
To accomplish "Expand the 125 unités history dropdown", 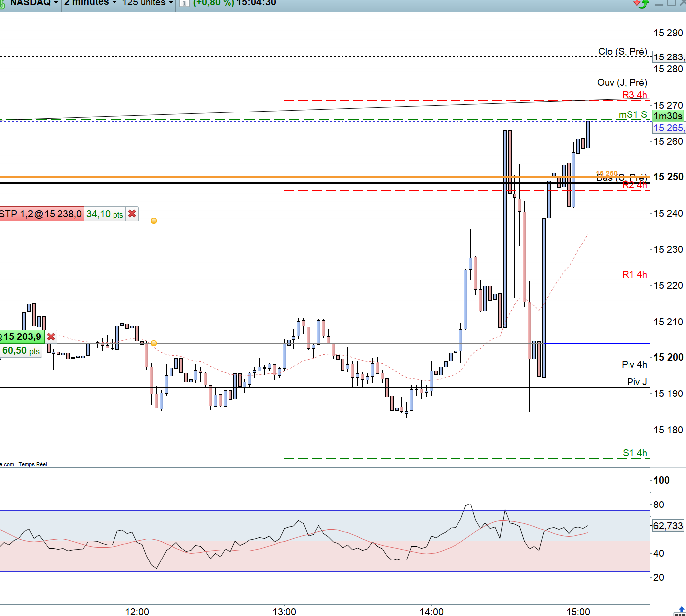I will click(148, 3).
